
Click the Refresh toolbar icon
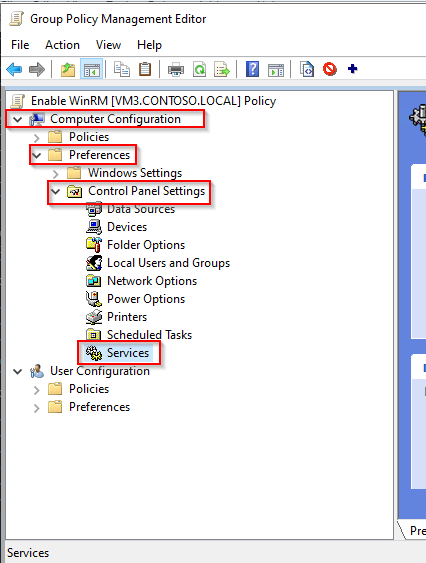click(199, 69)
